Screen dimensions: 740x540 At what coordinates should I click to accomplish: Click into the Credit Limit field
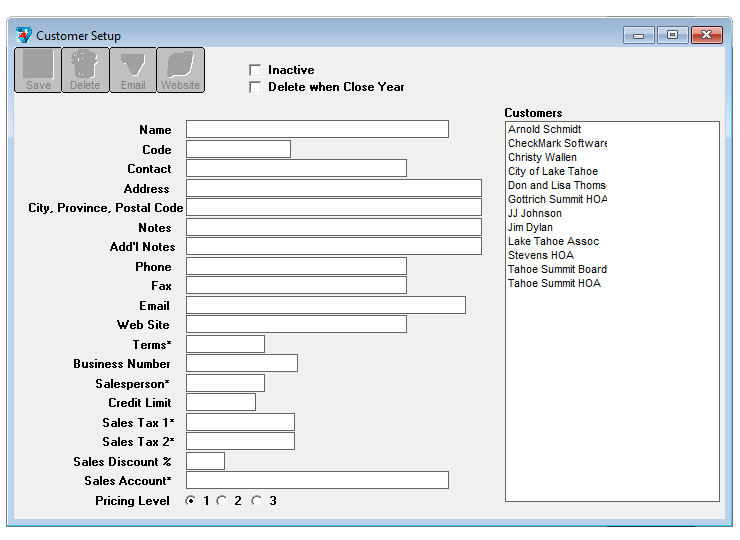221,402
